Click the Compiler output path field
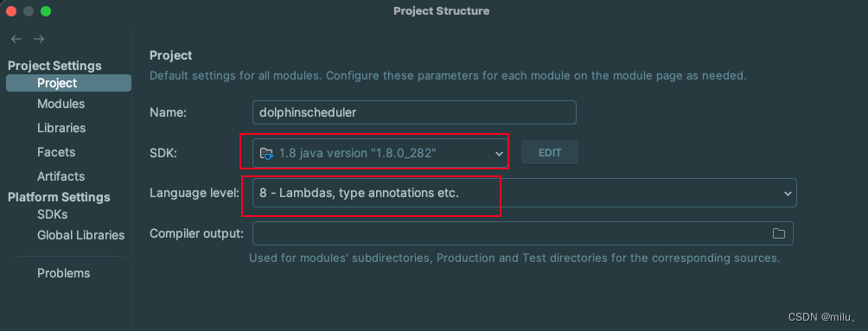This screenshot has width=868, height=331. coord(522,233)
